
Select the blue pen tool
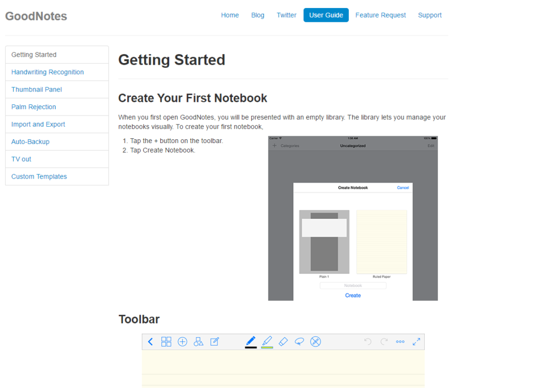(251, 341)
